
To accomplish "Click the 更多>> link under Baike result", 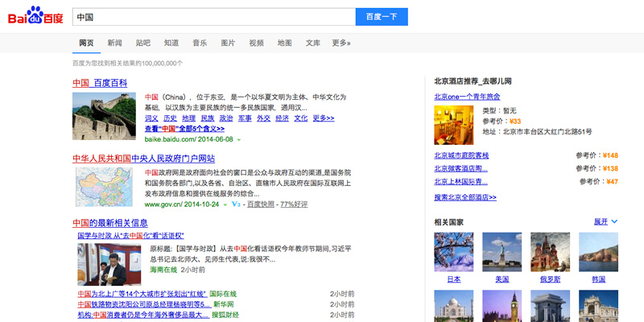I will tap(324, 118).
